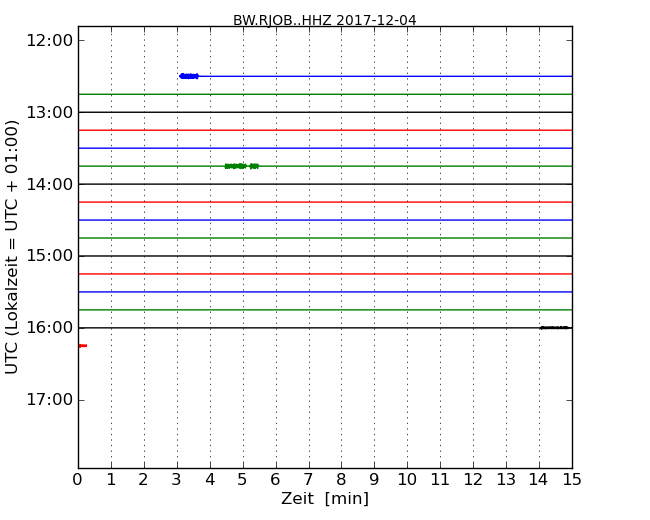Image resolution: width=650 pixels, height=520 pixels.
Task: Click the green trace line just above 16:00
Action: tap(325, 310)
